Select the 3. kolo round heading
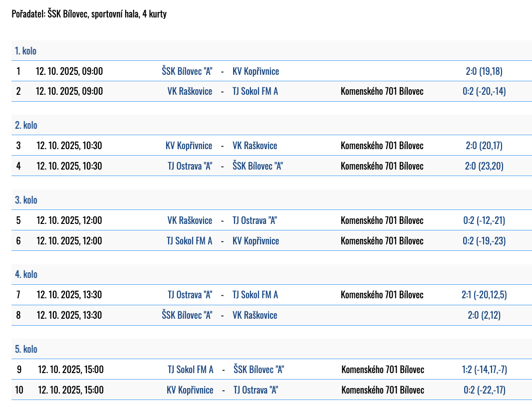 [26, 200]
